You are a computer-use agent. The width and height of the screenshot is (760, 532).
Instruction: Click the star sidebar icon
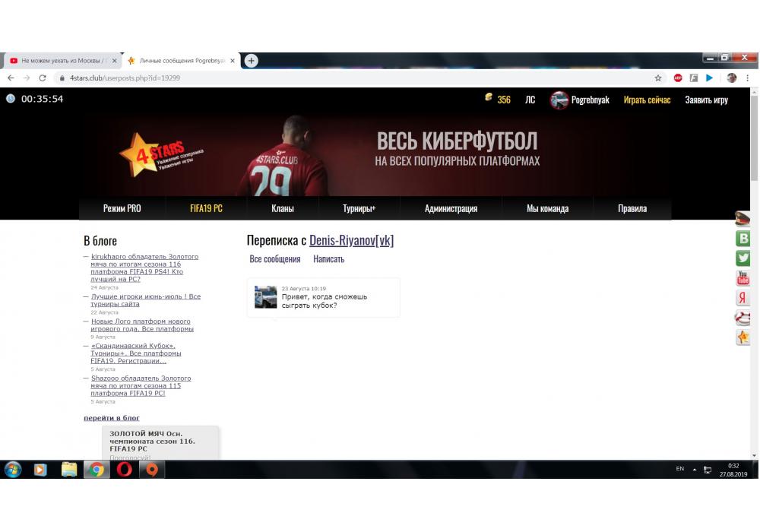tap(743, 337)
